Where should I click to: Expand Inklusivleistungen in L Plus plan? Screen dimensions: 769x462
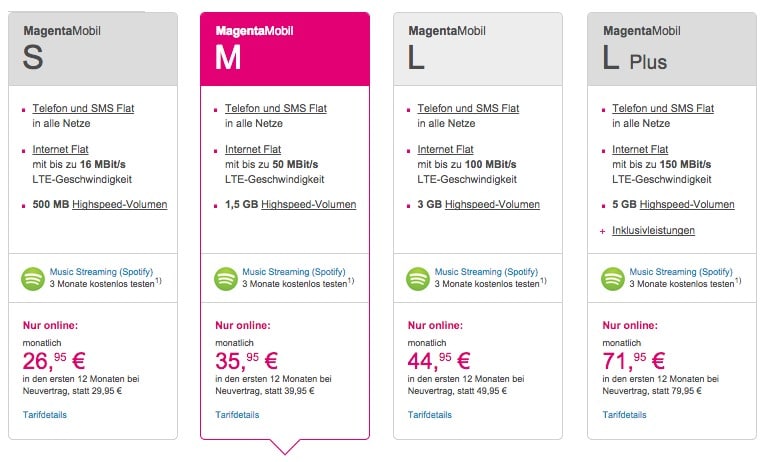[x=653, y=231]
